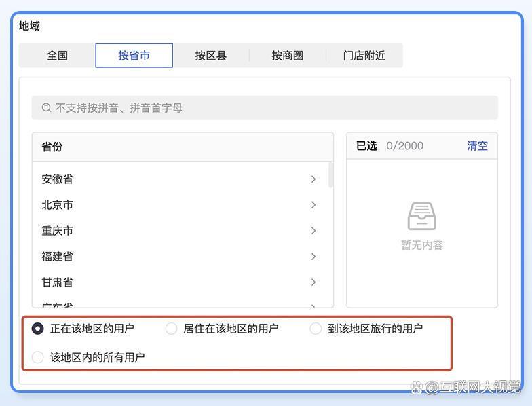Expand 安徽省 chevron arrow
The height and width of the screenshot is (406, 532).
coord(313,179)
